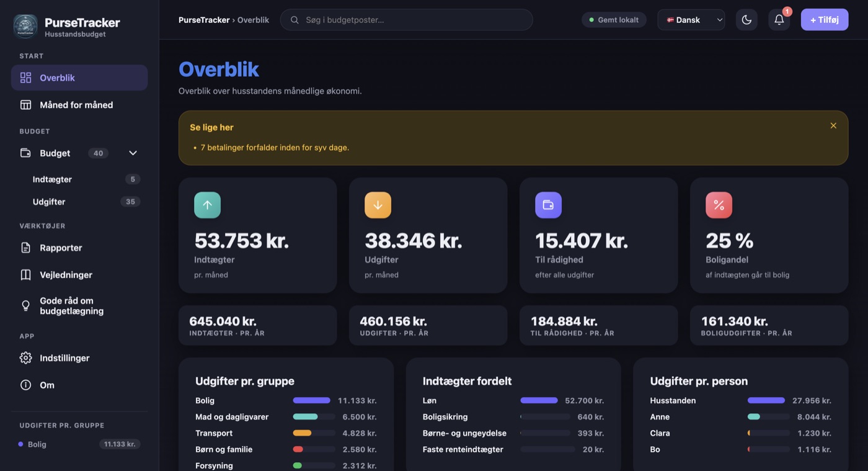Viewport: 868px width, 471px height.
Task: Click the sidebar Bolig 11.133 kr. badge
Action: (120, 444)
